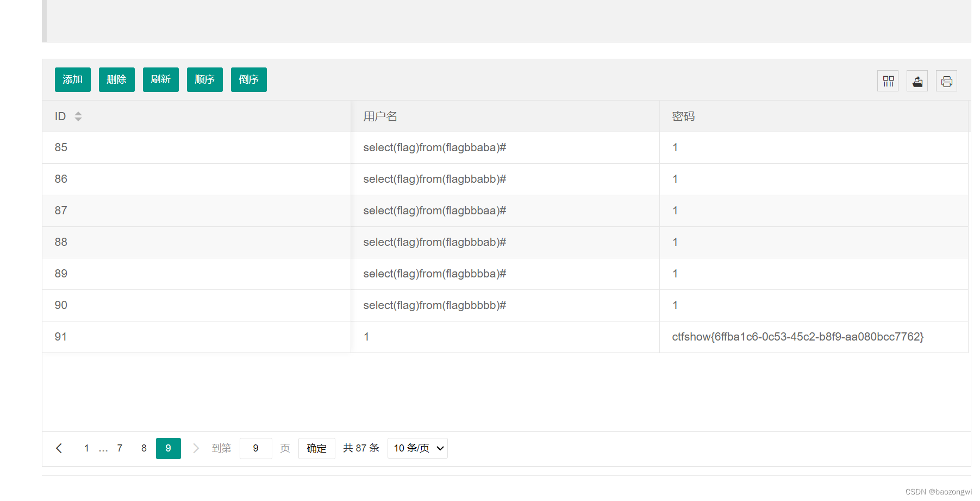Viewport: 980px width, 501px height.
Task: Open the 10 条/页 page size dropdown
Action: 417,448
